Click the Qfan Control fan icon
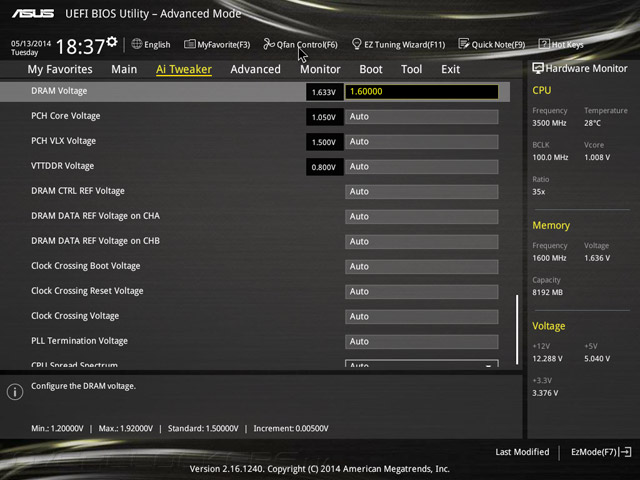This screenshot has width=640, height=480. (269, 44)
